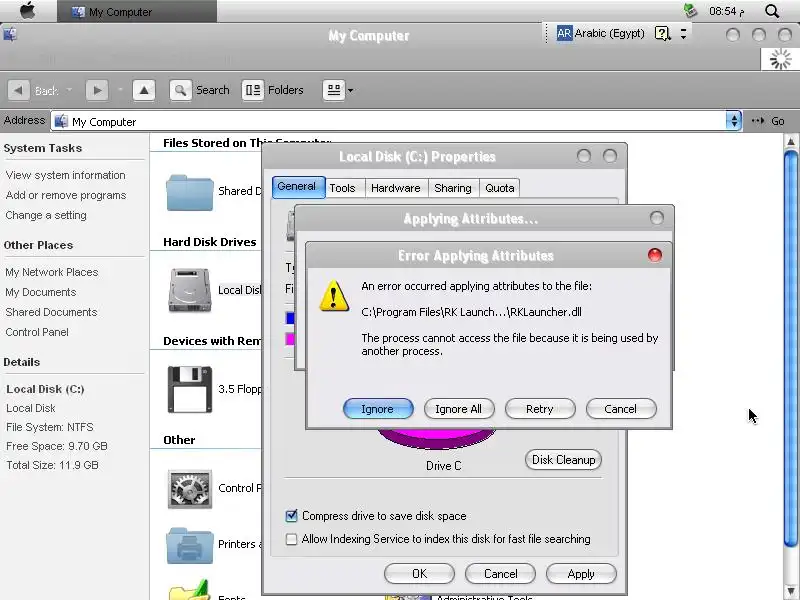Enable Allow Indexing Service checkbox
Screen dimensions: 800x600
pyautogui.click(x=291, y=539)
